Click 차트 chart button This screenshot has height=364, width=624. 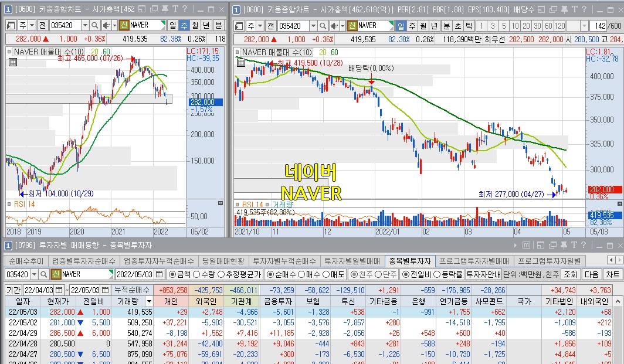click(x=612, y=274)
